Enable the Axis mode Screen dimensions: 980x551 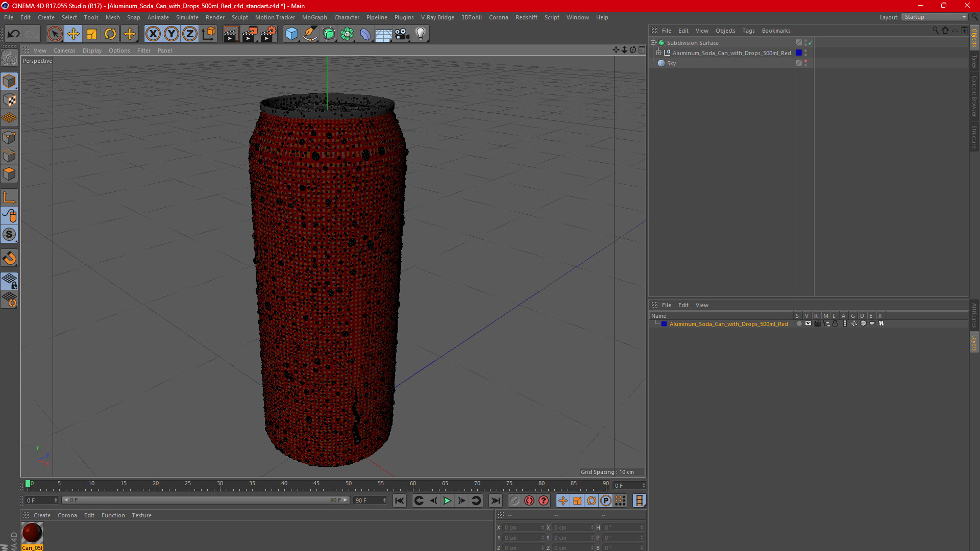pyautogui.click(x=9, y=197)
